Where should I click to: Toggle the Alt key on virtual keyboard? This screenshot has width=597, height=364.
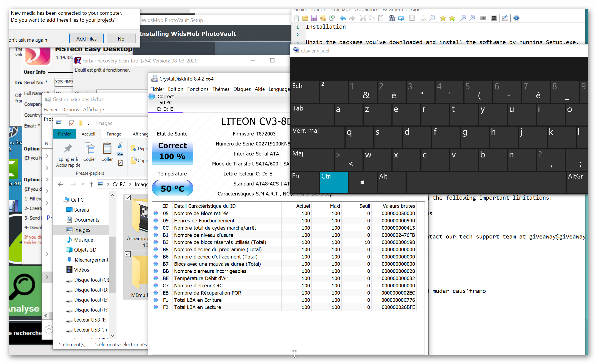pos(391,182)
